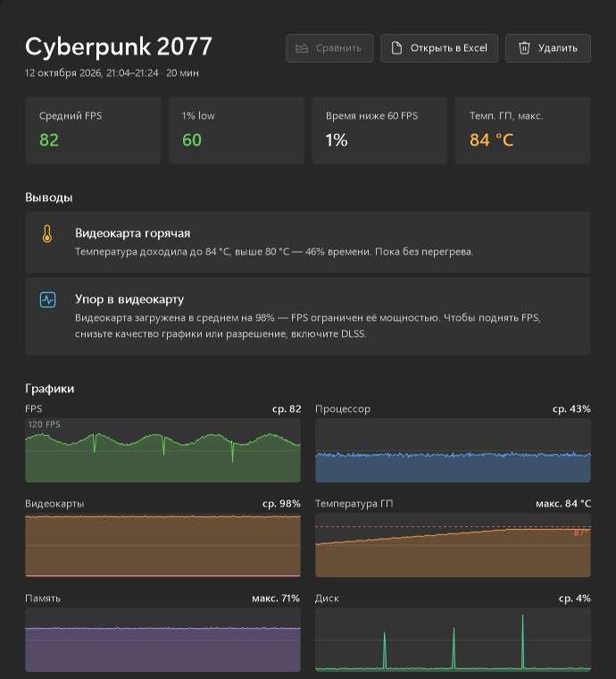The image size is (616, 679).
Task: Open the Процессор usage chart
Action: [453, 450]
